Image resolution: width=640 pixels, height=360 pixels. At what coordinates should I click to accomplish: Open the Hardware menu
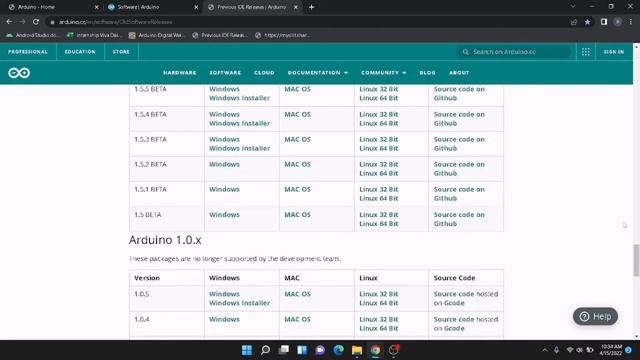pyautogui.click(x=180, y=73)
